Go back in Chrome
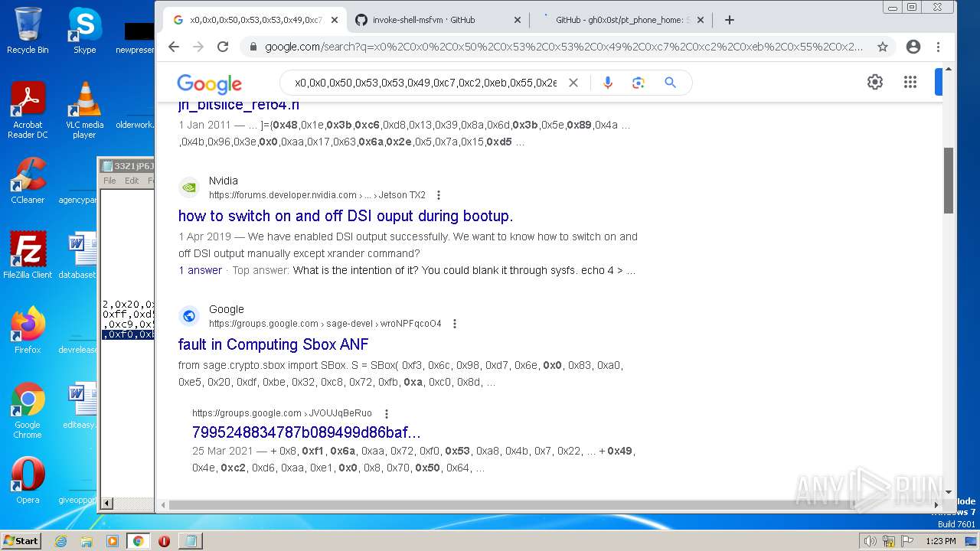Viewport: 980px width, 551px height. [174, 47]
